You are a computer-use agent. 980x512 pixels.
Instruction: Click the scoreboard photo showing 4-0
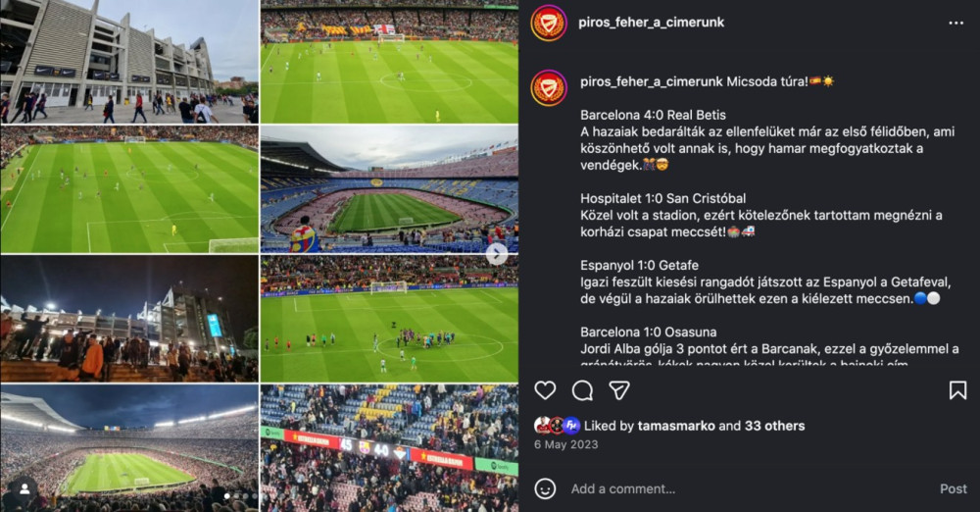pyautogui.click(x=389, y=448)
